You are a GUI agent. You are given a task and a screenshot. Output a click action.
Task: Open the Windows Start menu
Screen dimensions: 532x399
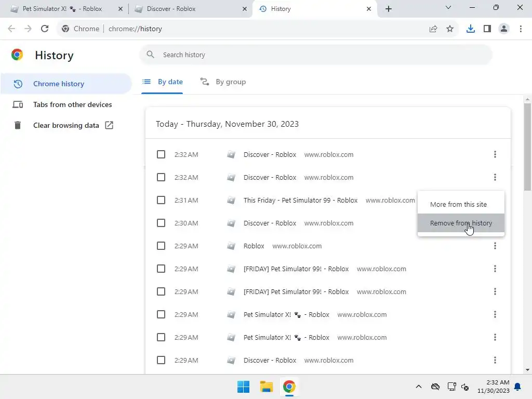click(x=243, y=387)
